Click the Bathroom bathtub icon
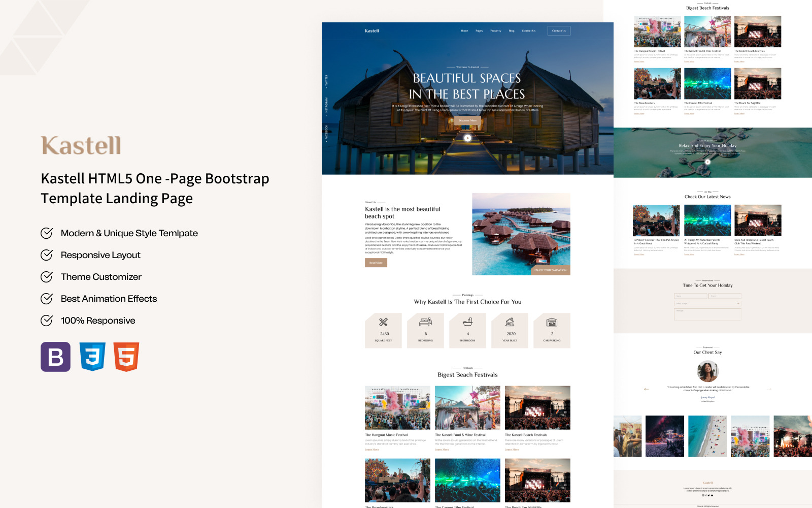 (467, 322)
